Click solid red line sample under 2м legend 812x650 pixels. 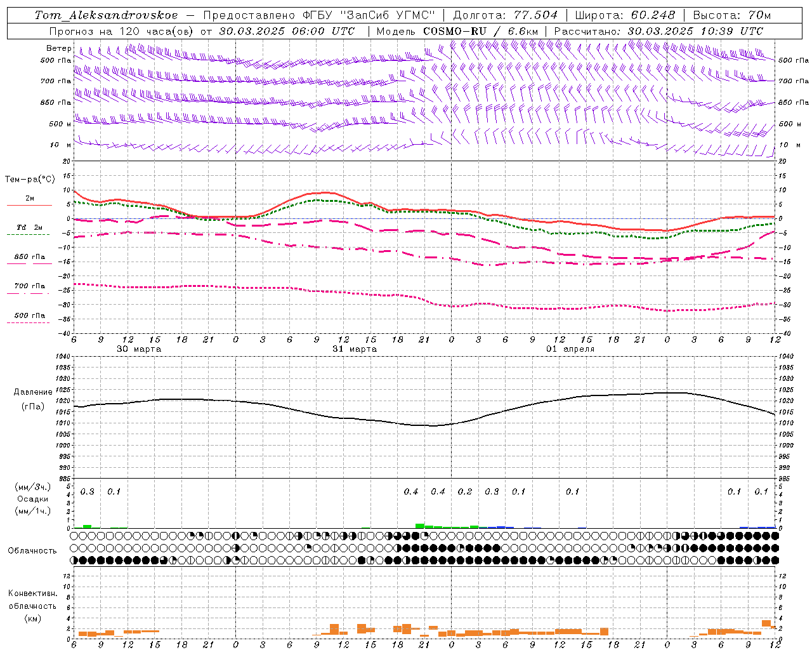[29, 205]
